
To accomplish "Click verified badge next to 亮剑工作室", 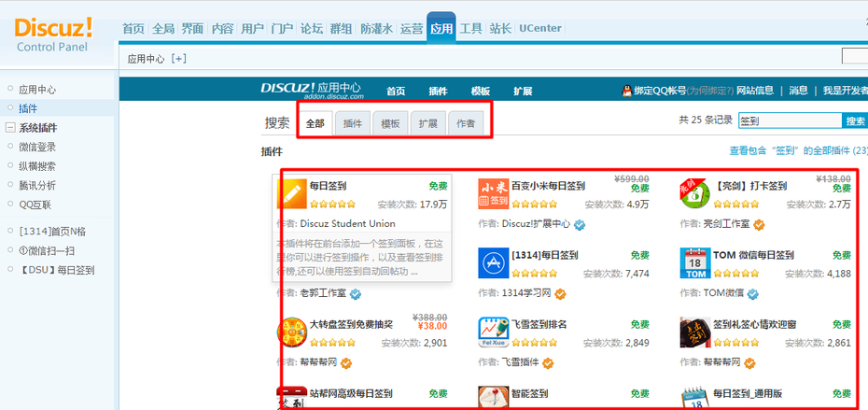I will 759,224.
